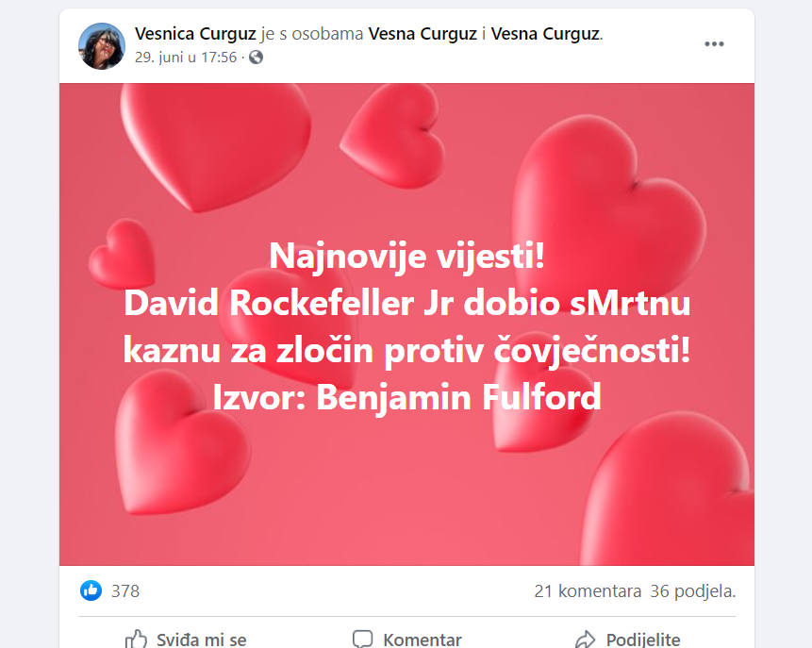Click the Najnovije vijesti headline text in image

point(406,256)
